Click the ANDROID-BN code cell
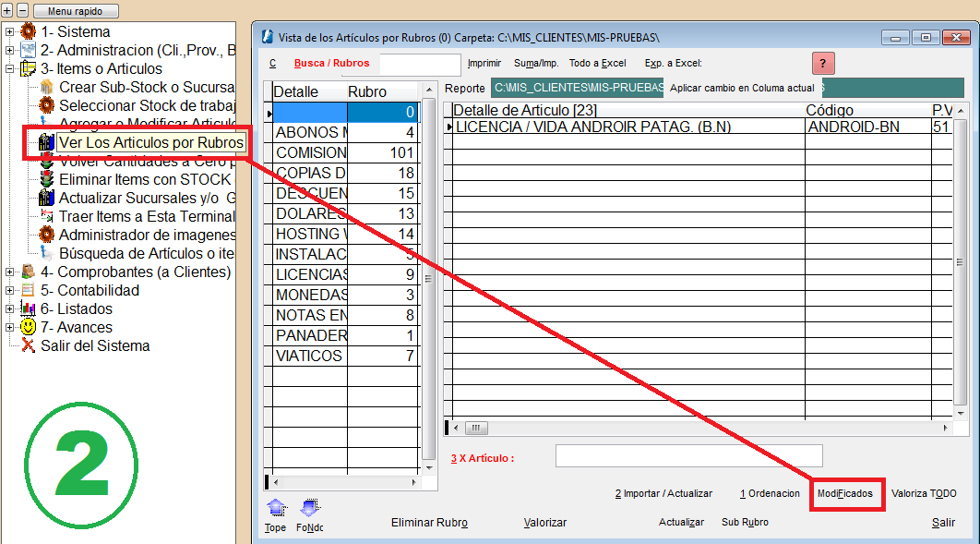This screenshot has height=544, width=980. click(867, 127)
